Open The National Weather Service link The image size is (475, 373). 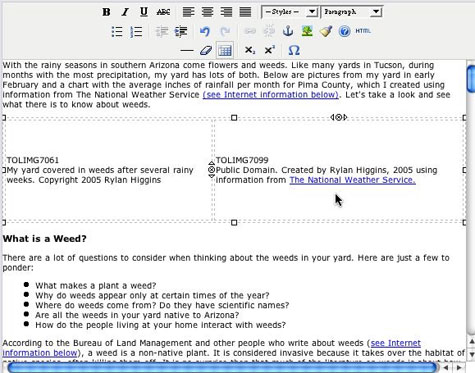pyautogui.click(x=353, y=180)
